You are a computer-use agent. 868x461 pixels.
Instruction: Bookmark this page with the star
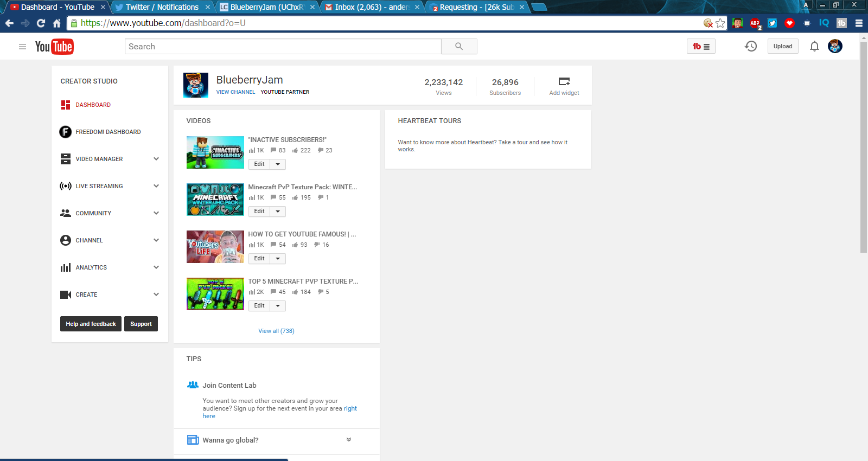(720, 23)
